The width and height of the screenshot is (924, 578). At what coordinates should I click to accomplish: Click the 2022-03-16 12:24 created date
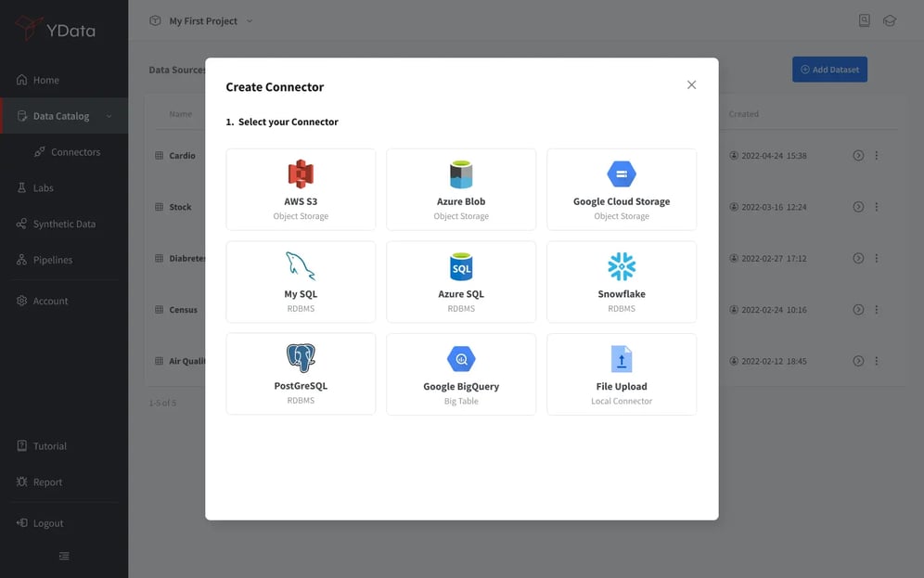[774, 207]
